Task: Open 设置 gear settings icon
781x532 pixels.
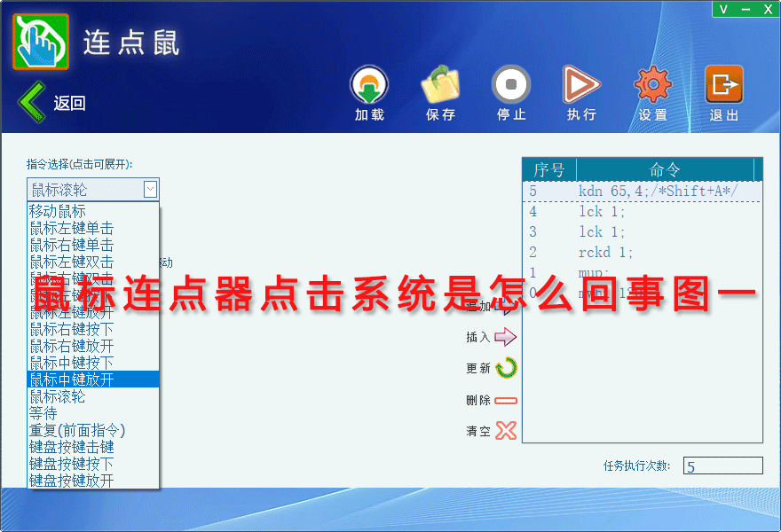Action: click(x=652, y=84)
